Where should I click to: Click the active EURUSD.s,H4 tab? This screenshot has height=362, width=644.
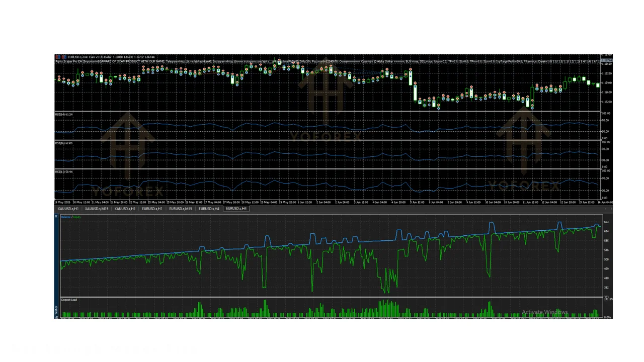point(236,209)
